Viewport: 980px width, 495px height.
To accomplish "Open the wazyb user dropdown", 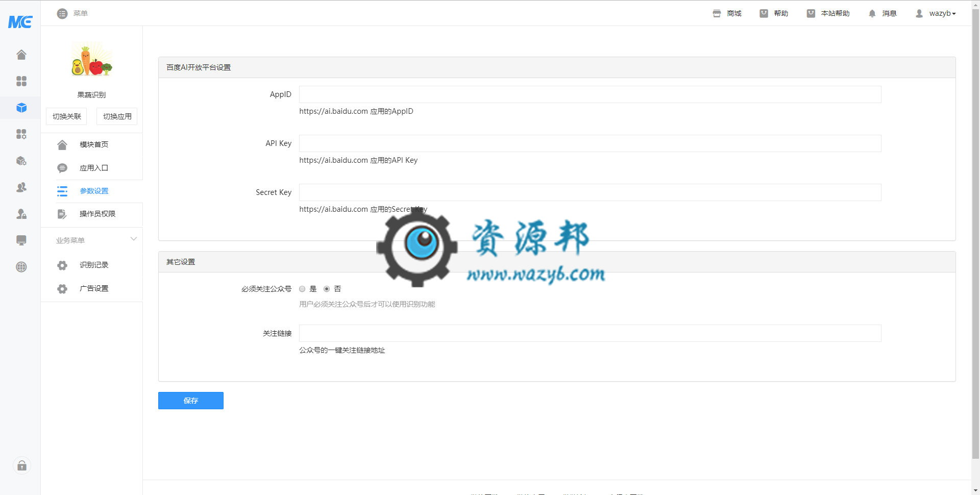I will tap(936, 13).
